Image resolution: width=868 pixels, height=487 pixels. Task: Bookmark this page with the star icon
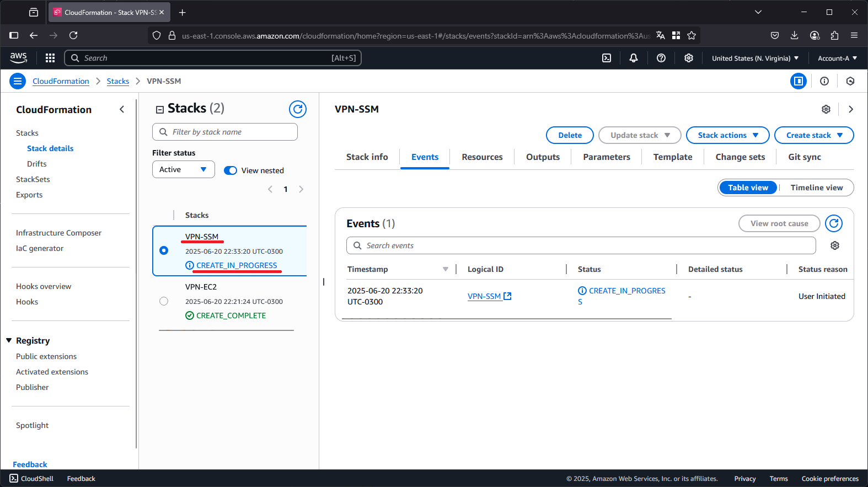point(692,35)
